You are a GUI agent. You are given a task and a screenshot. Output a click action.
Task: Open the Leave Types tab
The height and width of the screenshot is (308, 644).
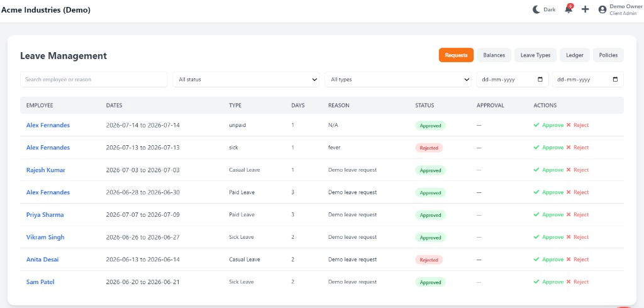535,55
